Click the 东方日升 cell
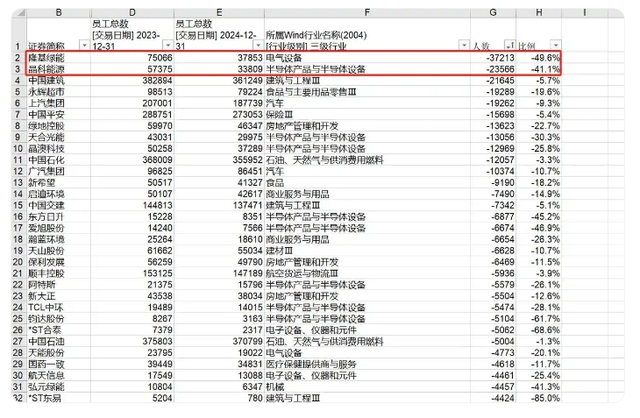The image size is (640, 418). (59, 217)
